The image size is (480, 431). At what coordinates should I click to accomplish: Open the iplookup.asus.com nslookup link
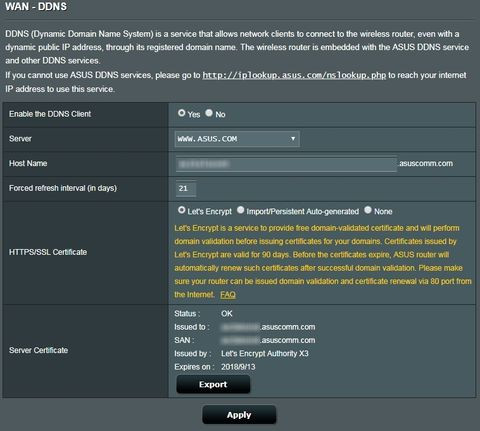click(294, 75)
